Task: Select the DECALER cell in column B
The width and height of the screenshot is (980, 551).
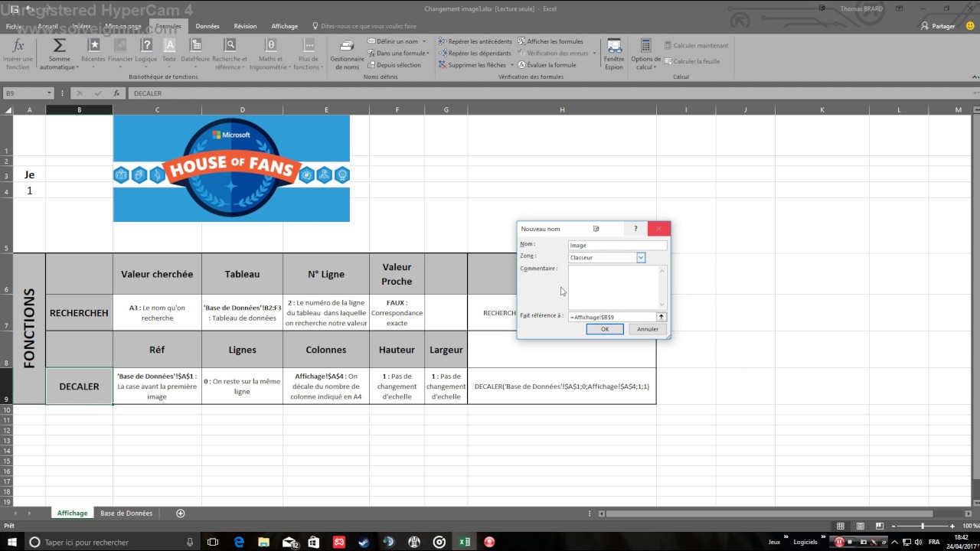Action: coord(79,386)
